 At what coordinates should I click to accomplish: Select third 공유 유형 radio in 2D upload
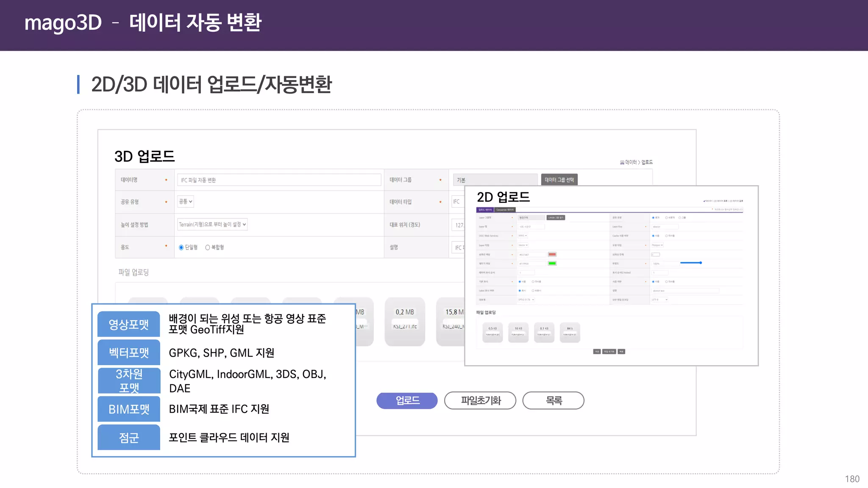[679, 217]
